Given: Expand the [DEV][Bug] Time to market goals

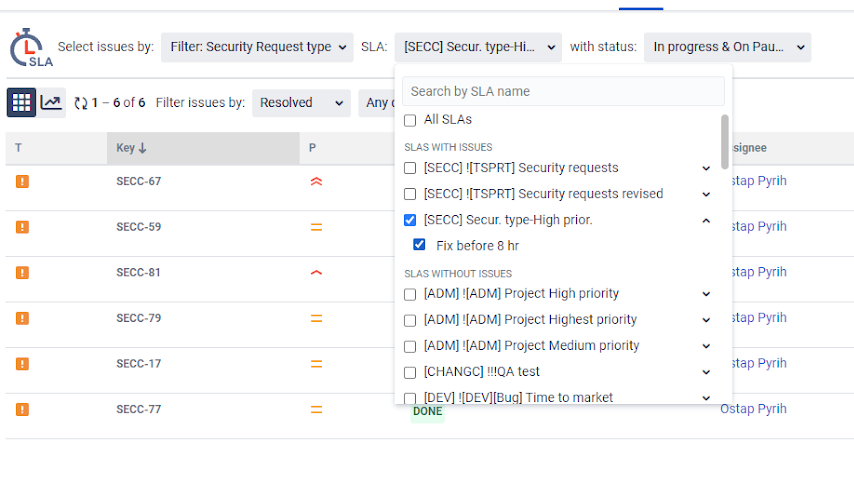Looking at the screenshot, I should click(x=706, y=398).
